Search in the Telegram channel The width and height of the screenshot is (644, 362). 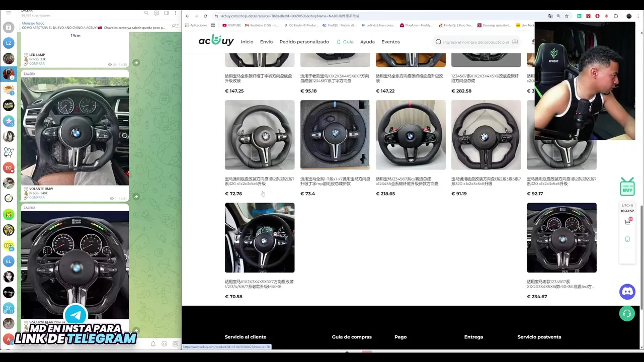(146, 13)
